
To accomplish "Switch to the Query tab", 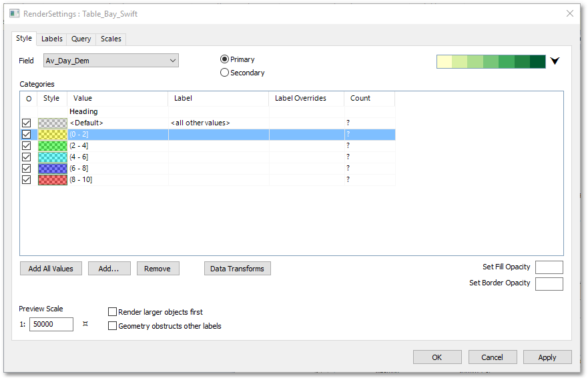I will point(81,39).
